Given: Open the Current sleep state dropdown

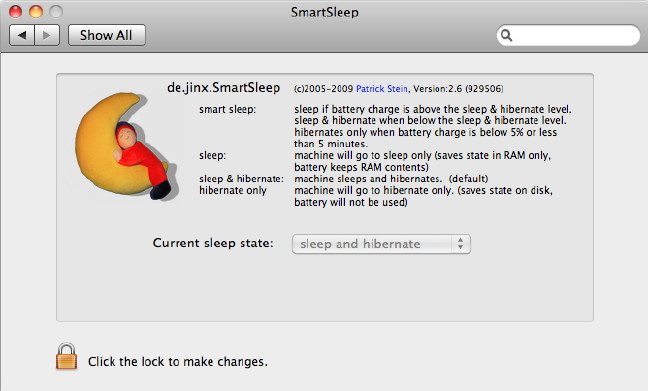Looking at the screenshot, I should click(381, 244).
